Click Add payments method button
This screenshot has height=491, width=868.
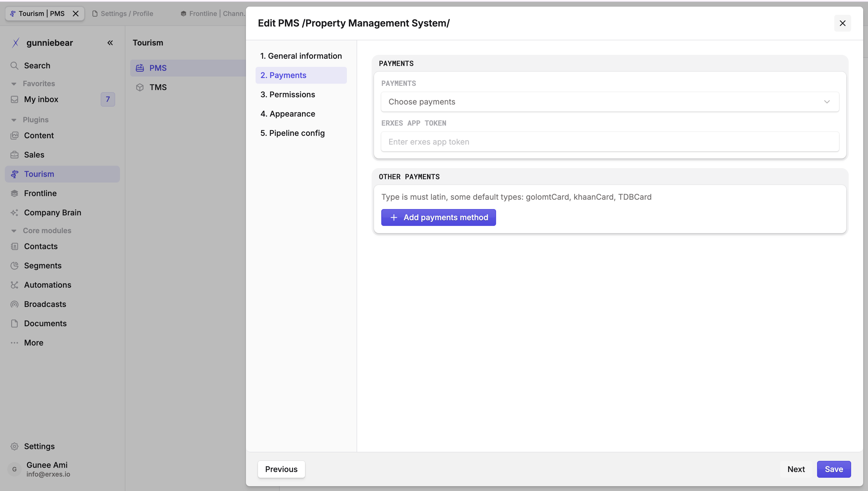[x=438, y=217]
